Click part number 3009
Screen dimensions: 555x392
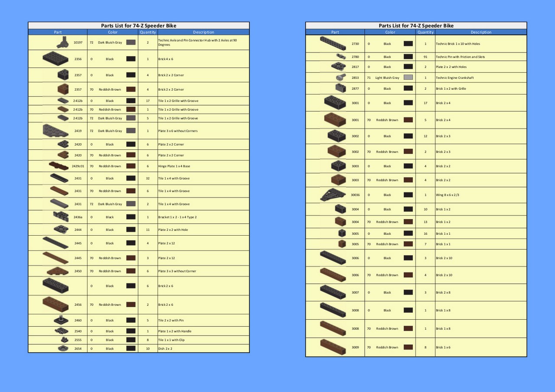coord(355,347)
